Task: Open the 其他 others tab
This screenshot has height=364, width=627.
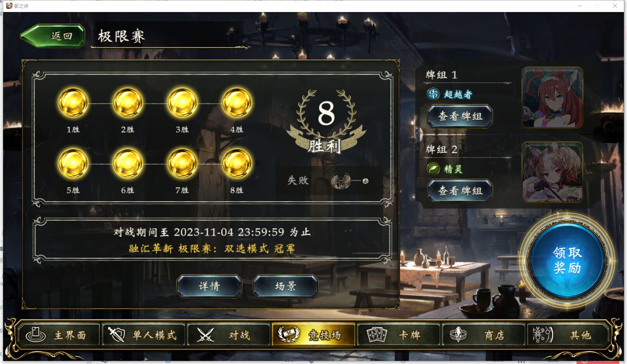Action: pyautogui.click(x=568, y=335)
